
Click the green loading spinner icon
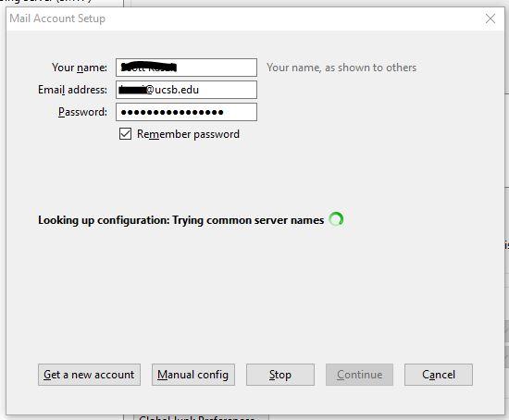[336, 219]
